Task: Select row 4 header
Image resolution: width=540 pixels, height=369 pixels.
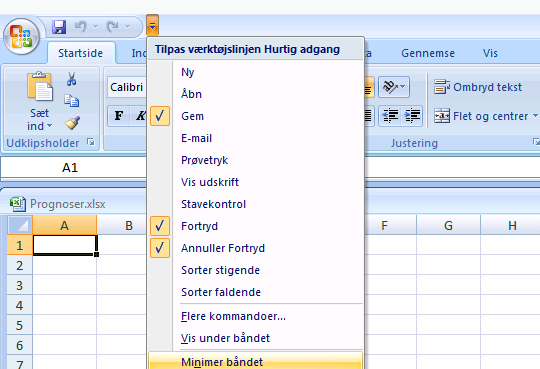Action: 20,305
